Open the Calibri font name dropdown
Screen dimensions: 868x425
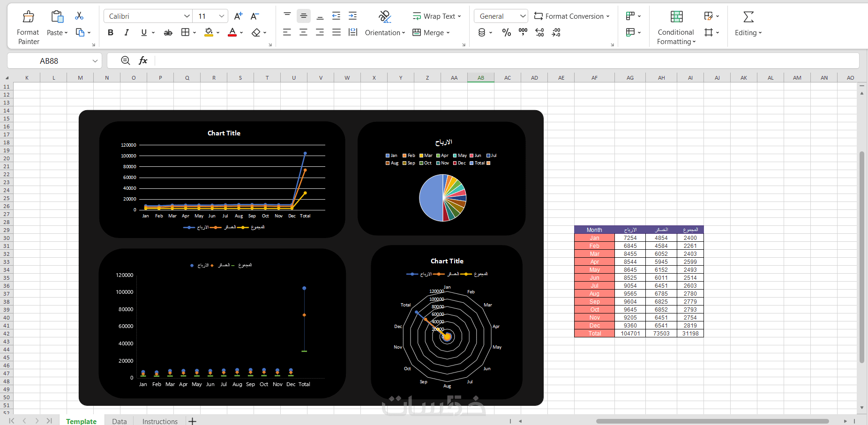[187, 16]
